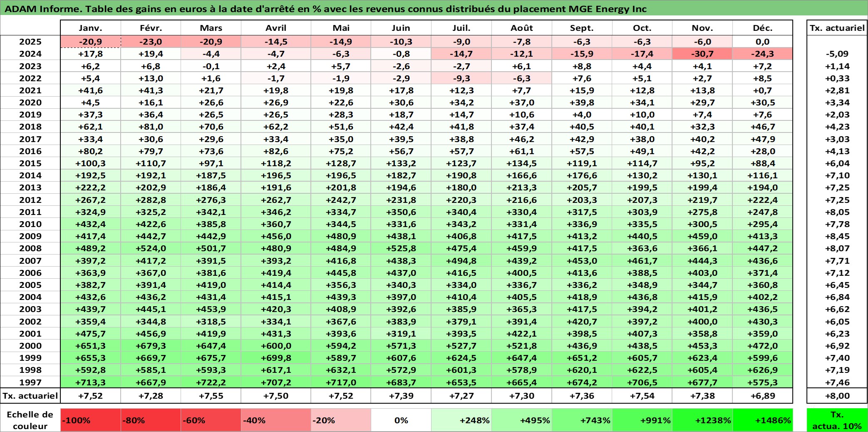Viewport: 868px width, 432px height.
Task: Select the 2025 row label
Action: tap(30, 42)
